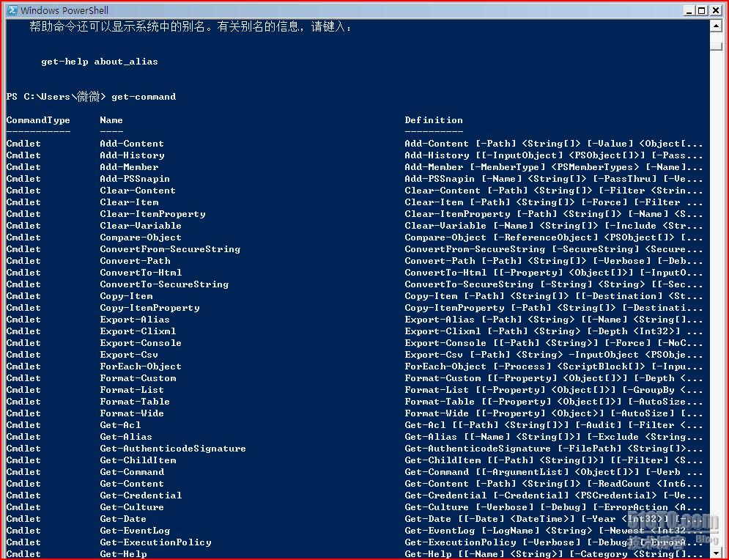Click Add-Member in the Name column

tap(129, 166)
